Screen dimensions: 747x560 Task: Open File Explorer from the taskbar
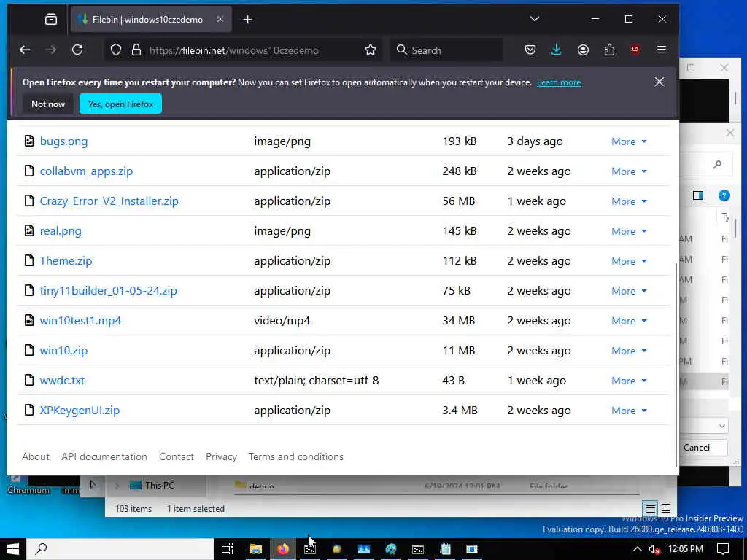click(x=256, y=549)
